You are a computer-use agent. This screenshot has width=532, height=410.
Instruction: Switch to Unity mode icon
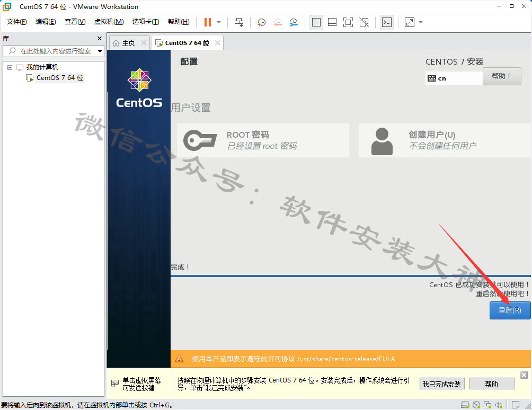[x=363, y=22]
